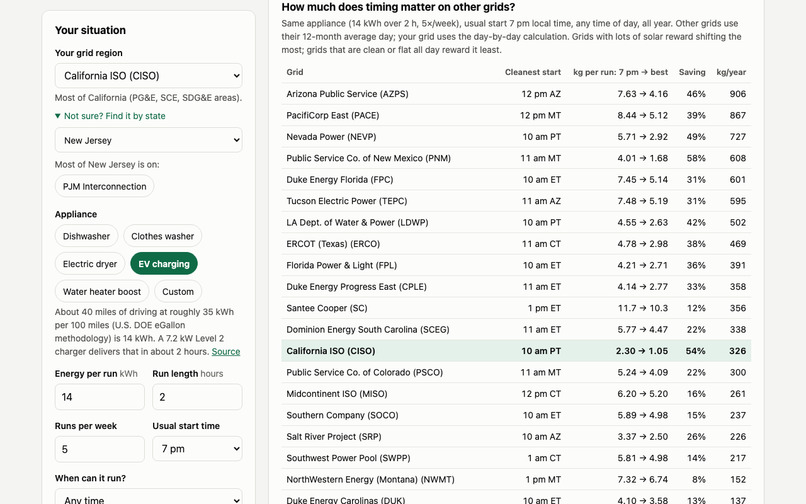
Task: Click the ERCOT (Texas) (ERCO) row
Action: (x=516, y=244)
